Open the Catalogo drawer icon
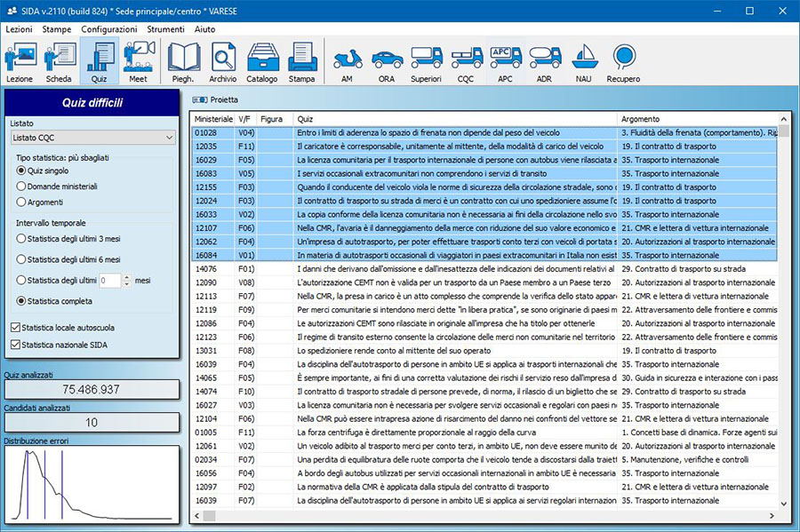This screenshot has height=532, width=800. click(x=262, y=62)
